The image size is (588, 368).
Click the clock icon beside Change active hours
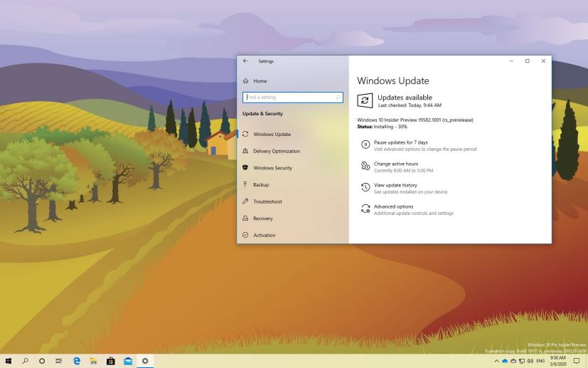[365, 166]
